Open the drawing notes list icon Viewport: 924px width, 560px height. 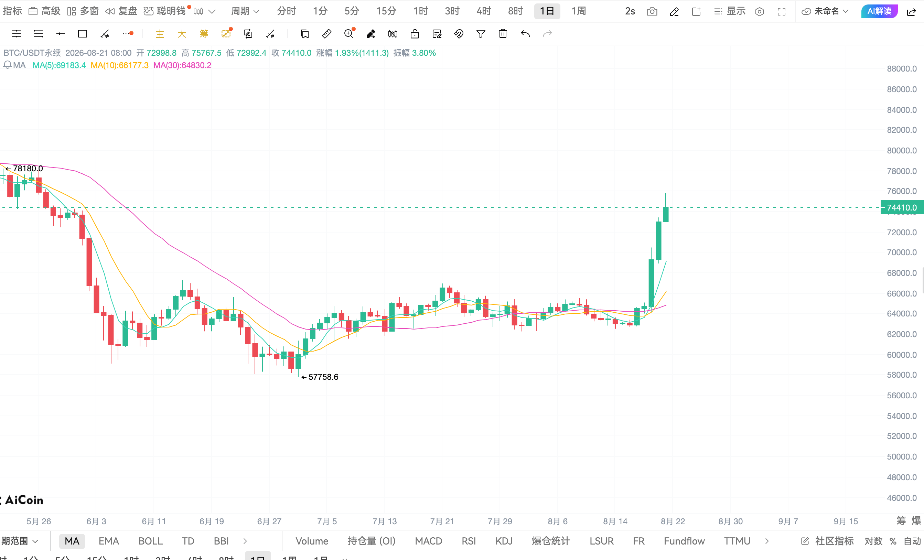(437, 34)
